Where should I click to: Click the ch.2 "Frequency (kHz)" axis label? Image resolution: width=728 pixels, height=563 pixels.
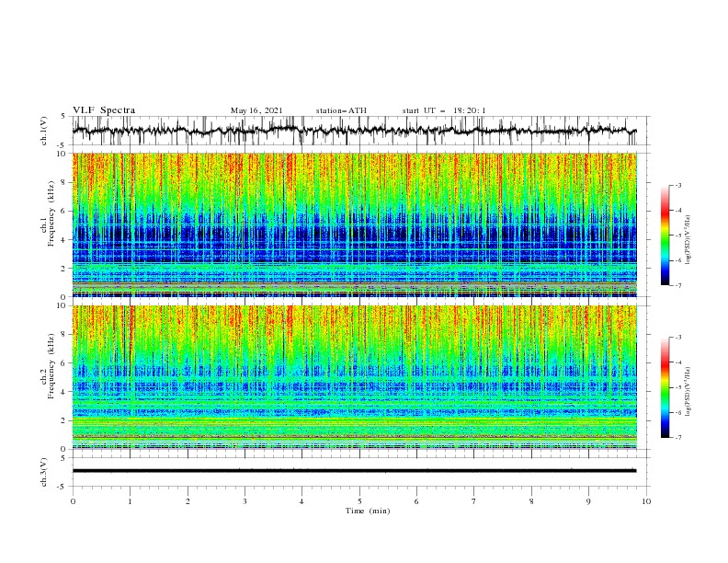(51, 366)
